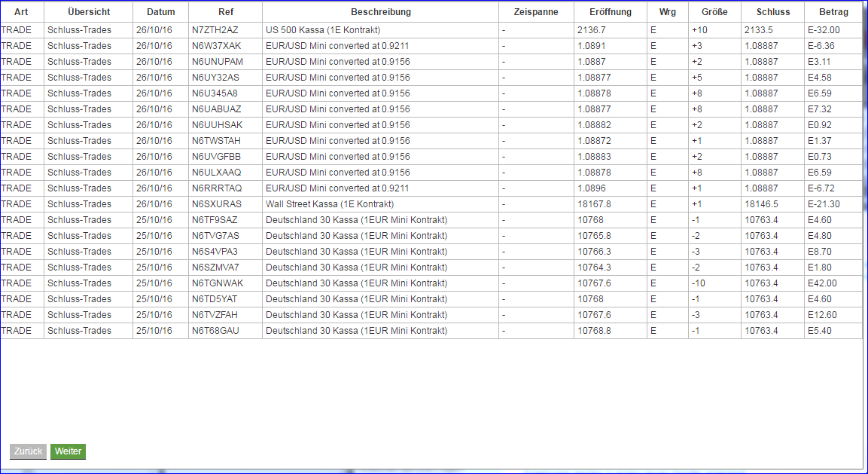
Task: Click opening price 18167.8
Action: pyautogui.click(x=594, y=204)
